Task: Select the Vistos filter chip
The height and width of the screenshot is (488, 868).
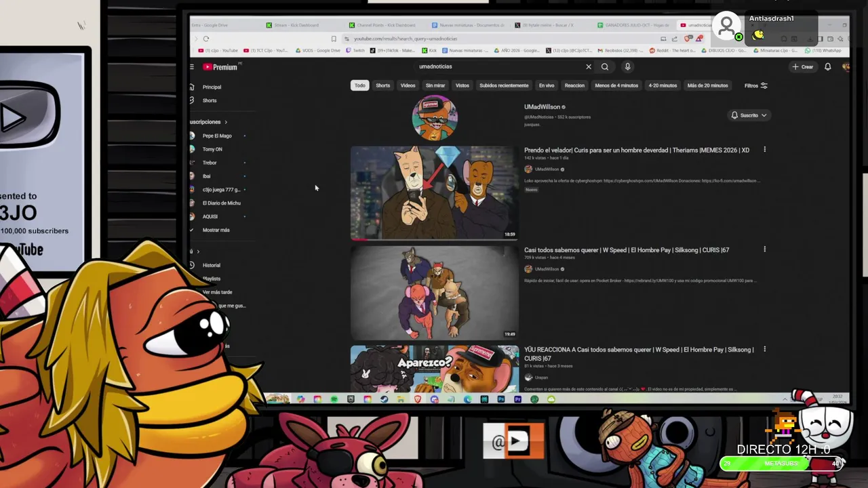Action: click(x=462, y=85)
